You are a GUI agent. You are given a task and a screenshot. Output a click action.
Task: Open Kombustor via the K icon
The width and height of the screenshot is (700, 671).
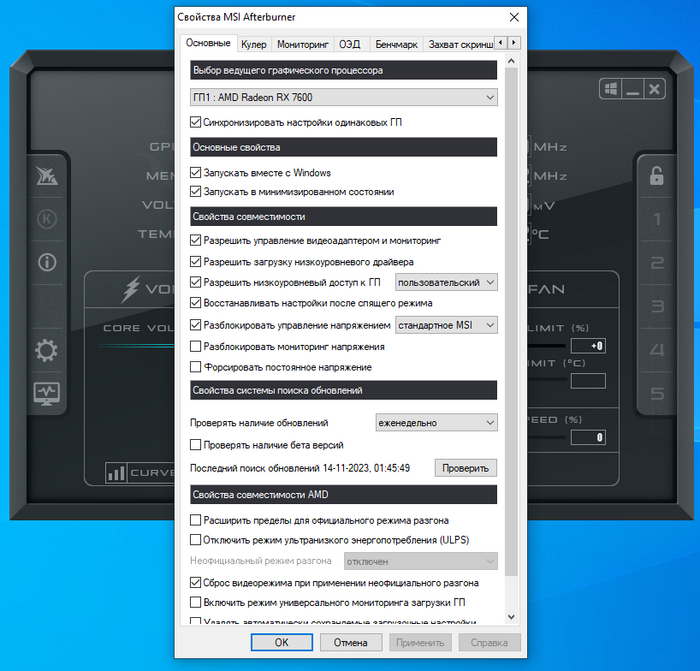47,219
